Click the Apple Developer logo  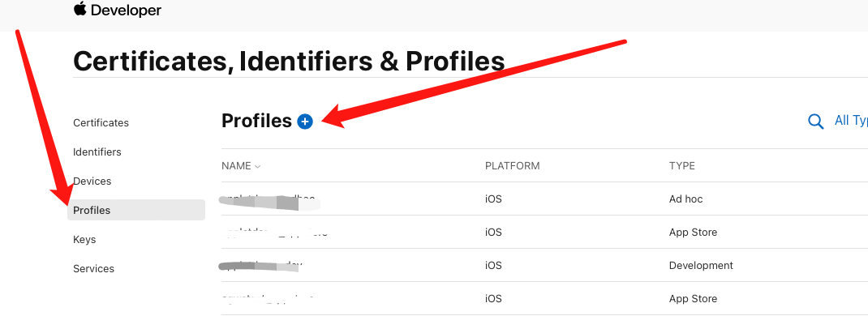coord(118,10)
